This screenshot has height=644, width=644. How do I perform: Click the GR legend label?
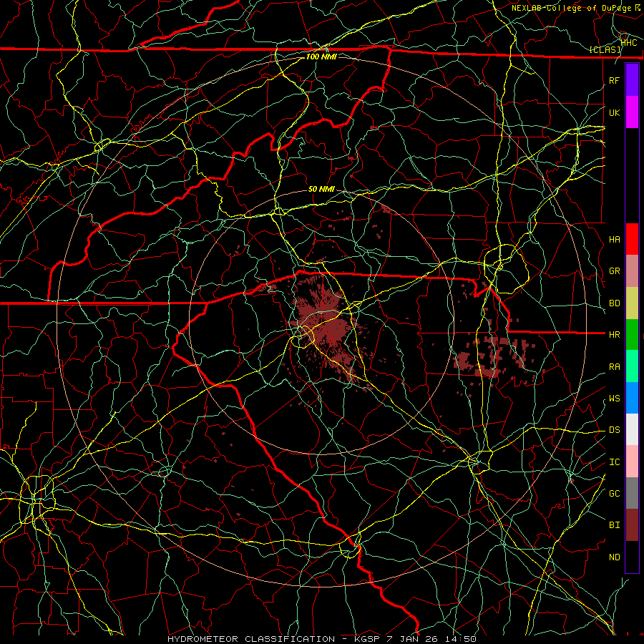pyautogui.click(x=615, y=271)
